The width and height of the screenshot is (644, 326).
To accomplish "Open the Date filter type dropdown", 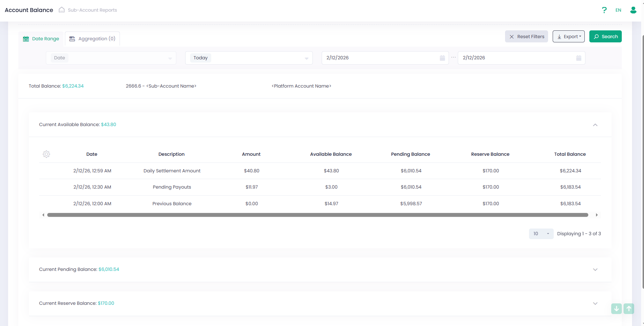I will tap(111, 58).
